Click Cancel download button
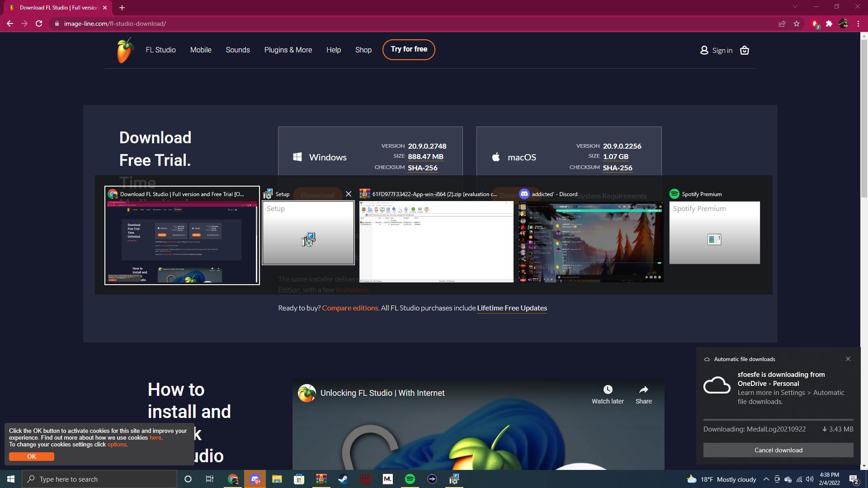868x488 pixels. (x=778, y=450)
